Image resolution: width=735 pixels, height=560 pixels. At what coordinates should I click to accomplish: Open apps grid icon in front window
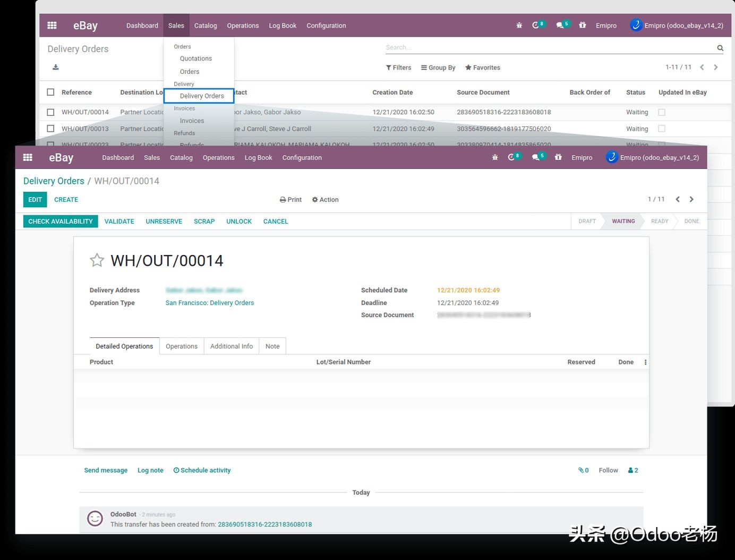(x=28, y=157)
